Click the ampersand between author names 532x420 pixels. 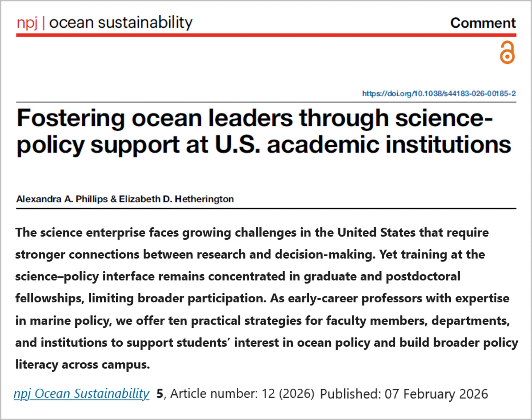point(114,199)
